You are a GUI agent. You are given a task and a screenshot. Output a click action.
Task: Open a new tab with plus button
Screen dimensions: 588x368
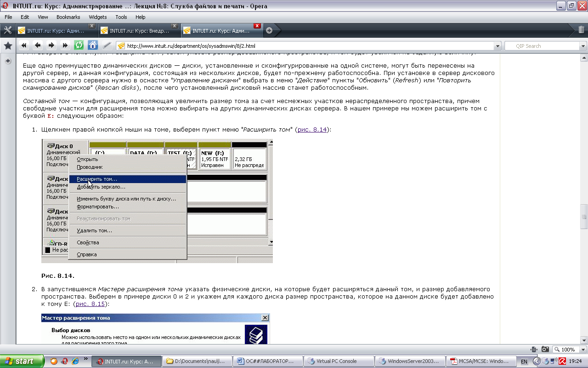click(269, 31)
